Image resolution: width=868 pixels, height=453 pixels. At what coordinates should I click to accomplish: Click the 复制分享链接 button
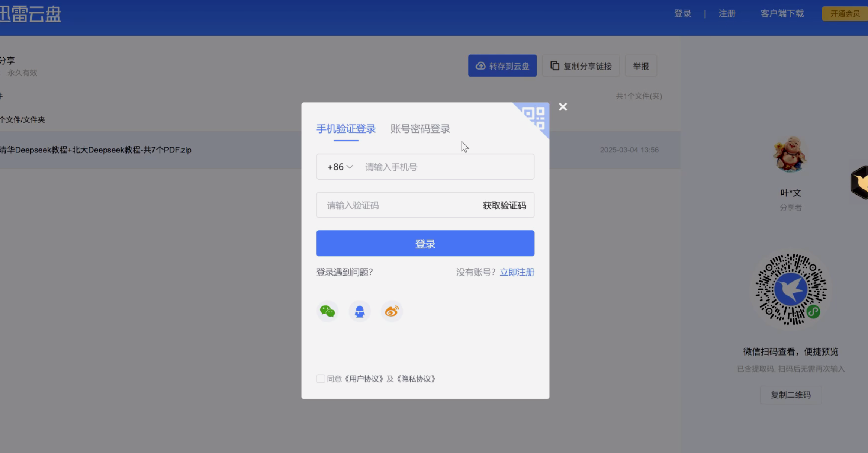pyautogui.click(x=581, y=66)
